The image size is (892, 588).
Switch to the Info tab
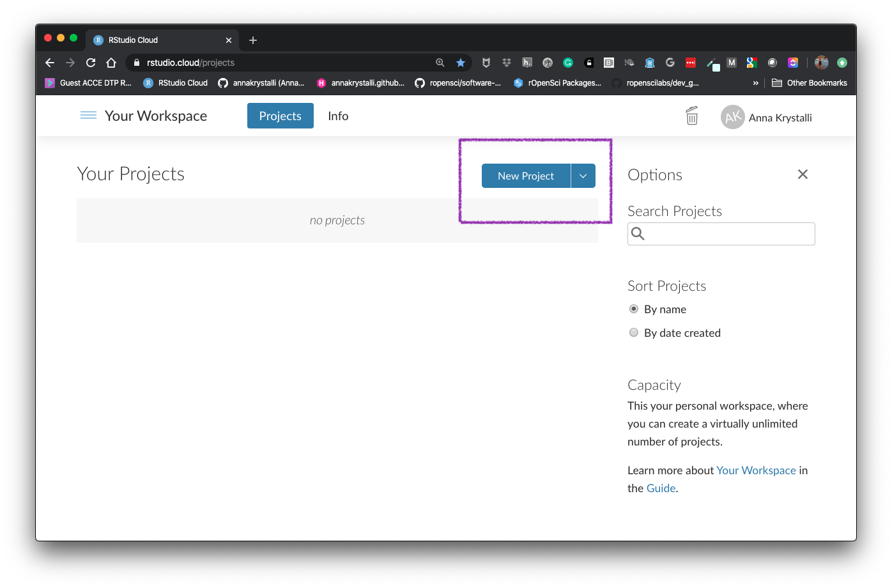pos(338,116)
